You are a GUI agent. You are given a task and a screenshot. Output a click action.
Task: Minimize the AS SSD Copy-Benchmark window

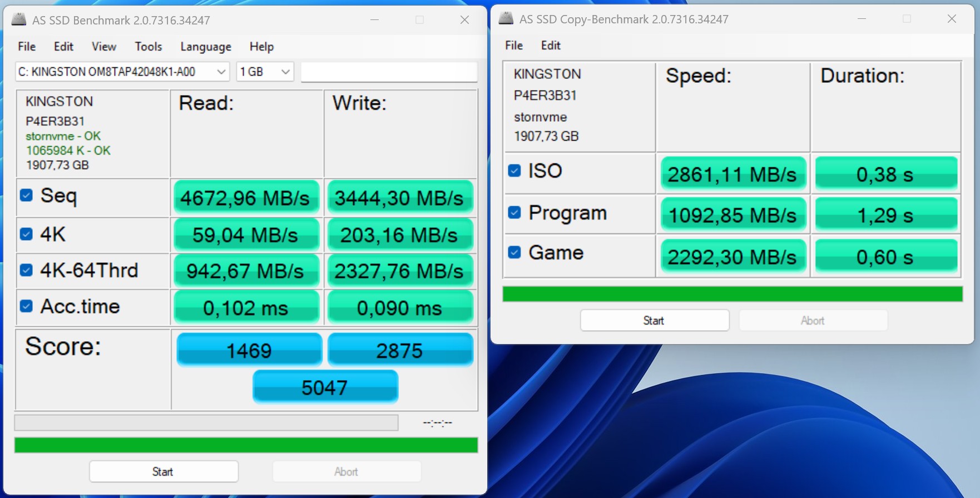[x=862, y=19]
